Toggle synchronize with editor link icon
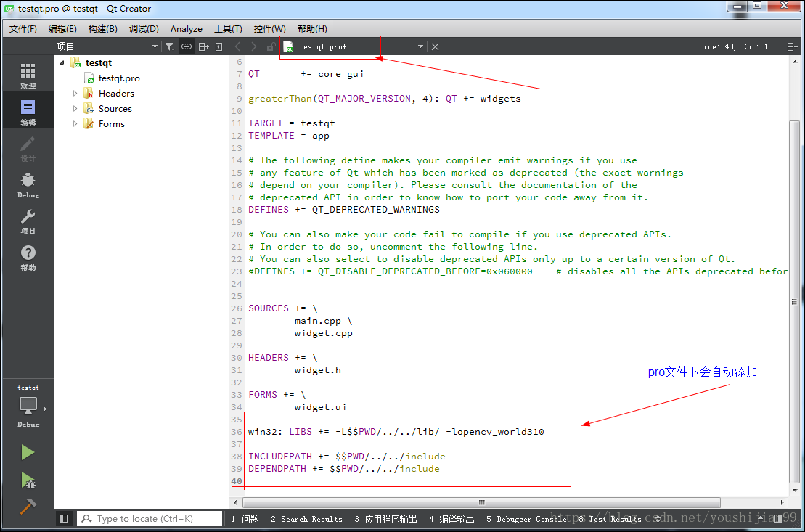Viewport: 805px width, 532px height. click(187, 46)
